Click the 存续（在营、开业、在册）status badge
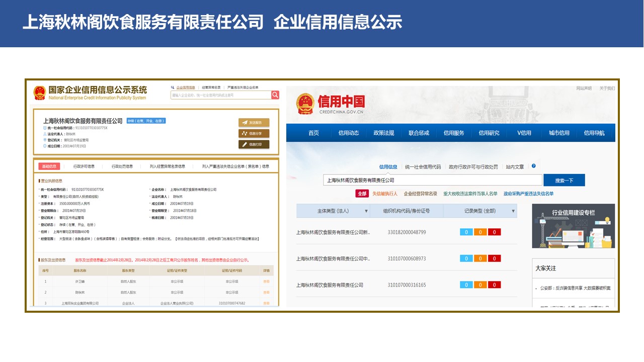 (146, 121)
